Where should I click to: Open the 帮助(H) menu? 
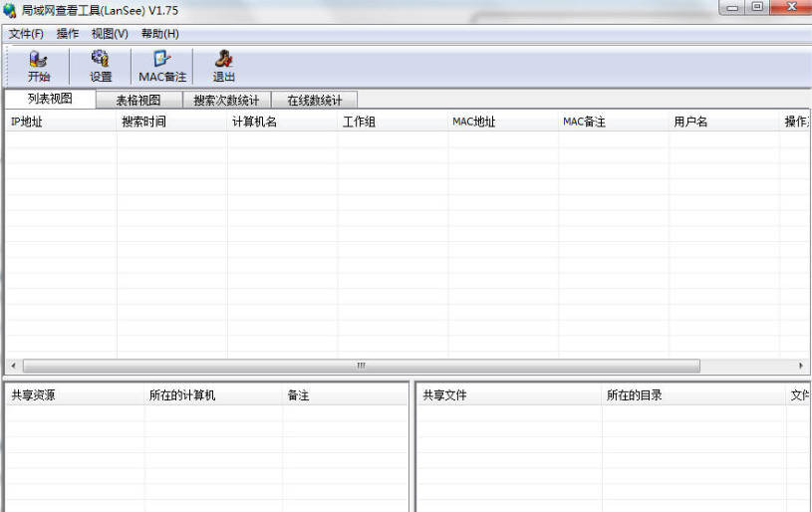click(160, 34)
